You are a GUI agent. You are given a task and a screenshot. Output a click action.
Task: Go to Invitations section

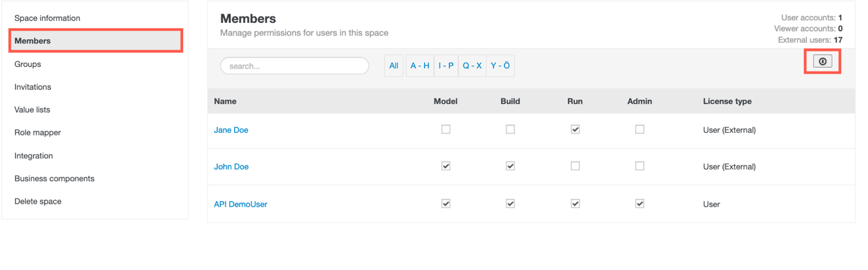[x=33, y=87]
